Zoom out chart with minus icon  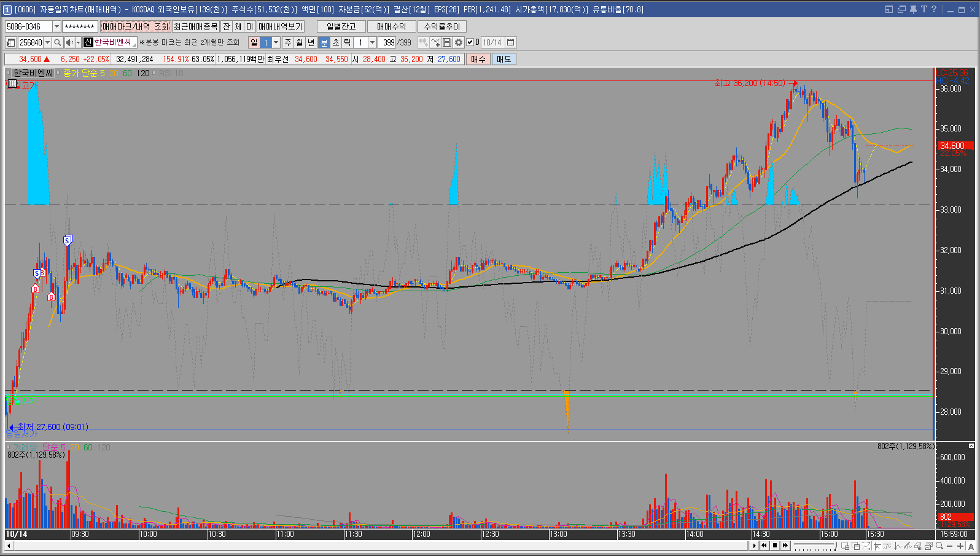pyautogui.click(x=949, y=546)
